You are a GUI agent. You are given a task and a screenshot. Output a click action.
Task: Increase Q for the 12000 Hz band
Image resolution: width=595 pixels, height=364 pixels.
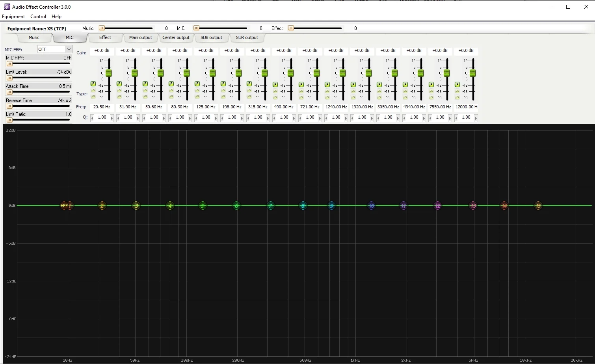click(476, 118)
